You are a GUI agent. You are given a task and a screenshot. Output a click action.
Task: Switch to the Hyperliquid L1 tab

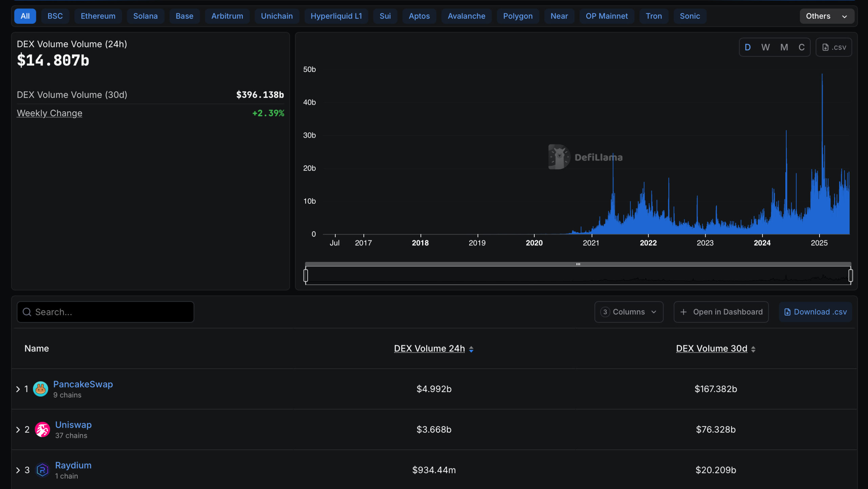[336, 16]
